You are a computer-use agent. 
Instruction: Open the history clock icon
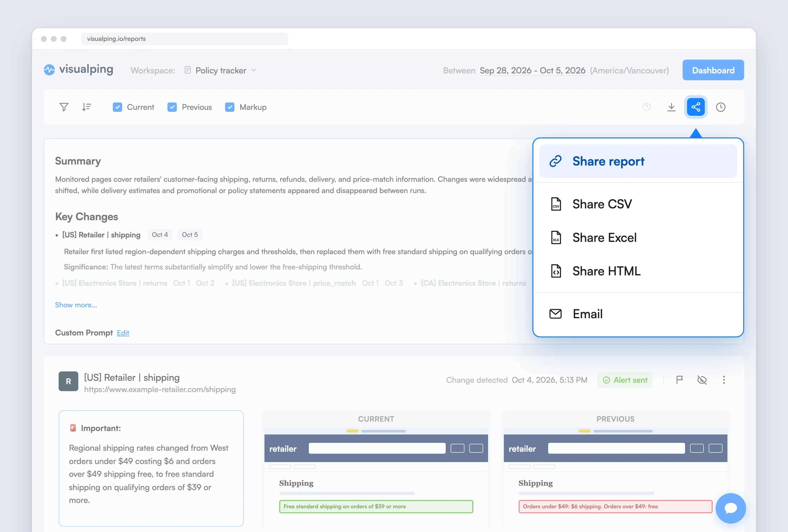click(721, 107)
